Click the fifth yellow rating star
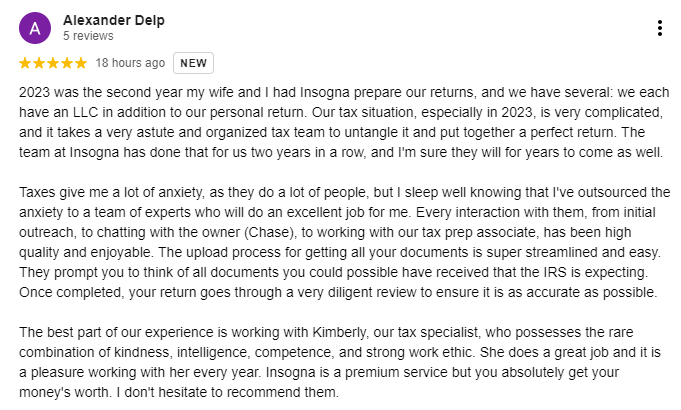This screenshot has width=681, height=410. click(81, 63)
